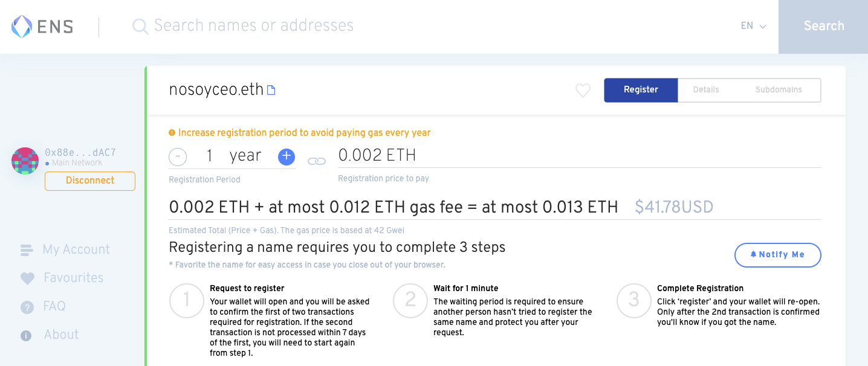This screenshot has height=366, width=868.
Task: Select the Register tab
Action: 641,89
